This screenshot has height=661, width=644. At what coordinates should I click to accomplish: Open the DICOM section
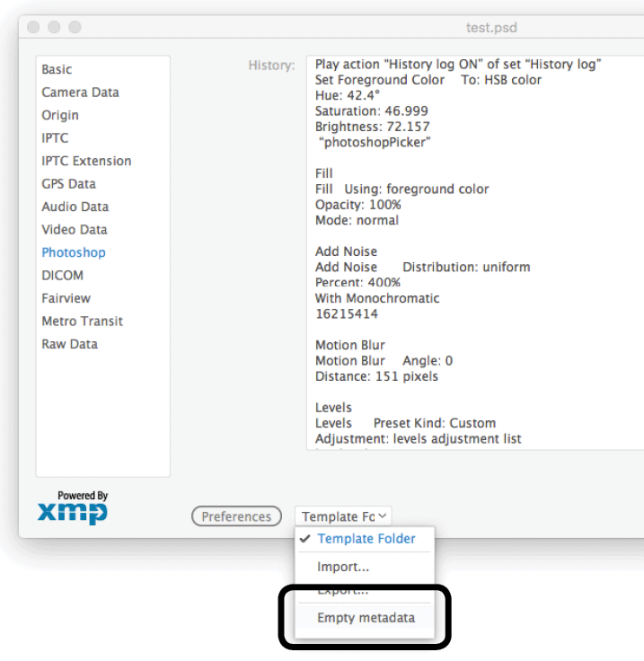(62, 276)
